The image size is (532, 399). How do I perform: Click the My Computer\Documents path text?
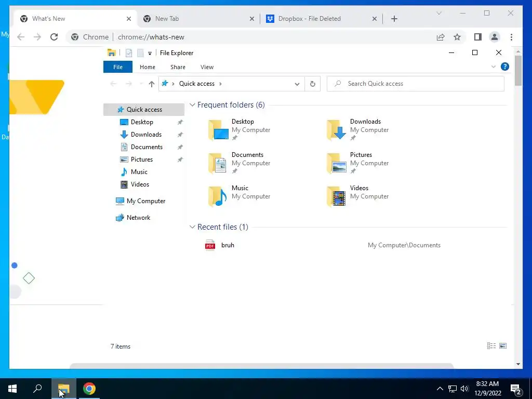pyautogui.click(x=404, y=245)
